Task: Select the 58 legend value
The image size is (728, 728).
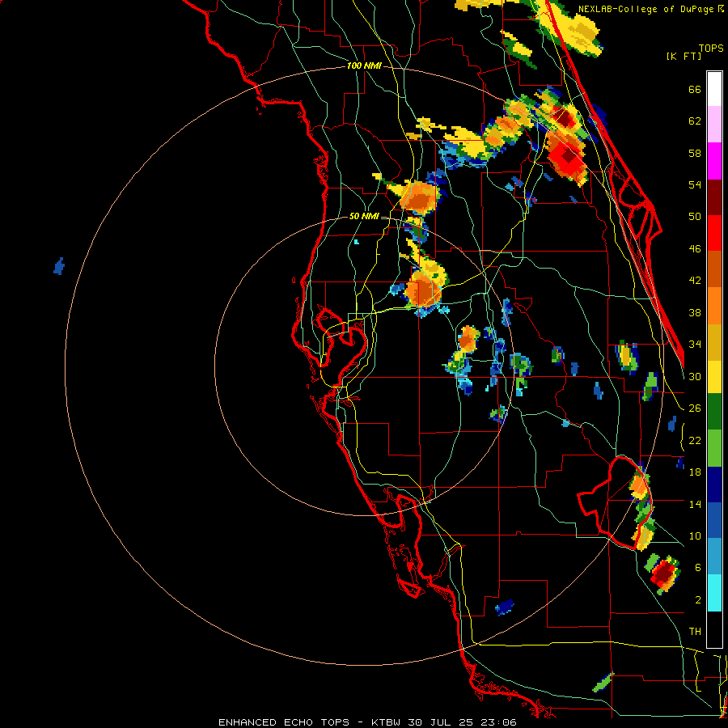Action: [695, 153]
